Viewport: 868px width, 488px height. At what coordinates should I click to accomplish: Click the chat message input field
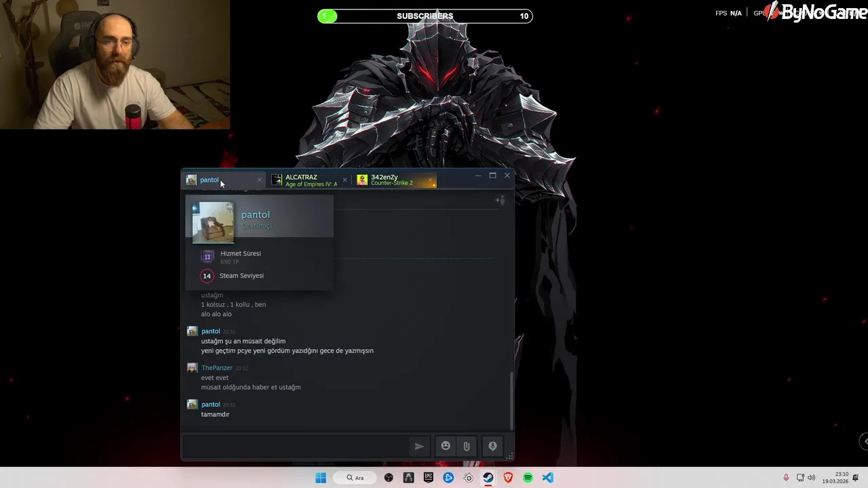click(x=296, y=446)
